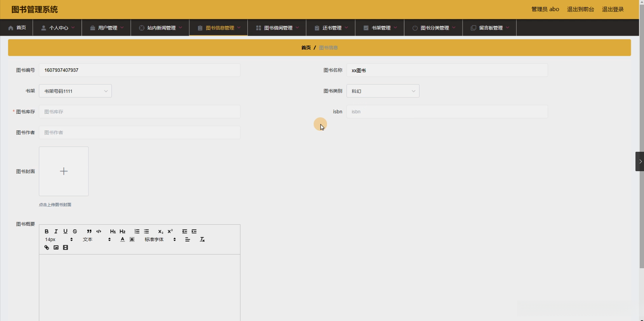Pick a text font color
Image resolution: width=644 pixels, height=321 pixels.
122,239
